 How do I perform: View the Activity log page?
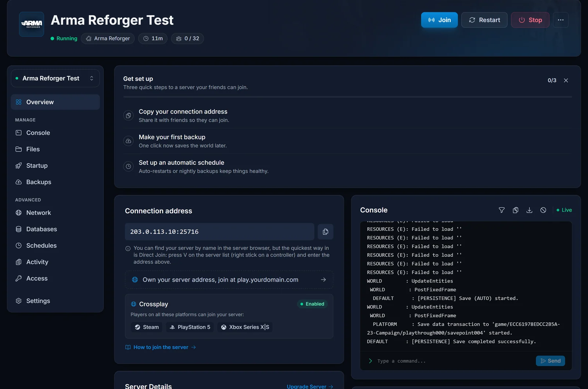click(x=55, y=262)
